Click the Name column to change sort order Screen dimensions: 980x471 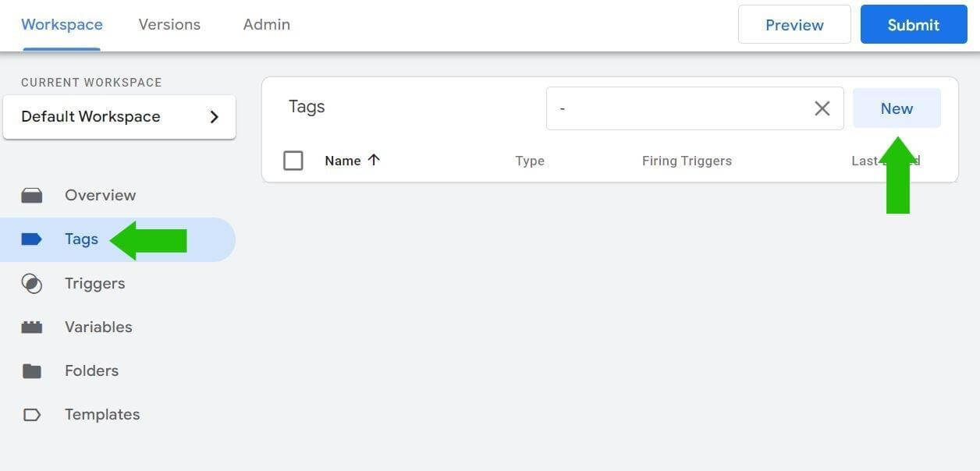[x=343, y=161]
